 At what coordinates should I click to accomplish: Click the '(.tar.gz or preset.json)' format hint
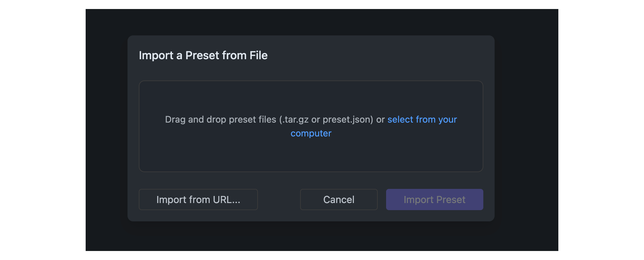click(326, 120)
